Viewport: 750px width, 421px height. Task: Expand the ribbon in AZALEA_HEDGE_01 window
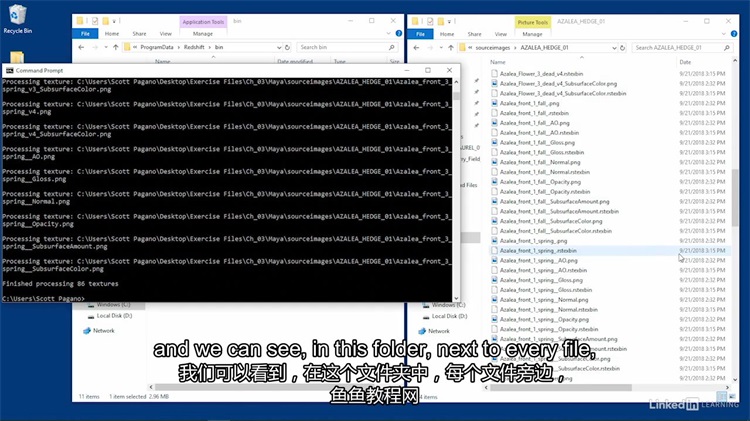pyautogui.click(x=724, y=34)
